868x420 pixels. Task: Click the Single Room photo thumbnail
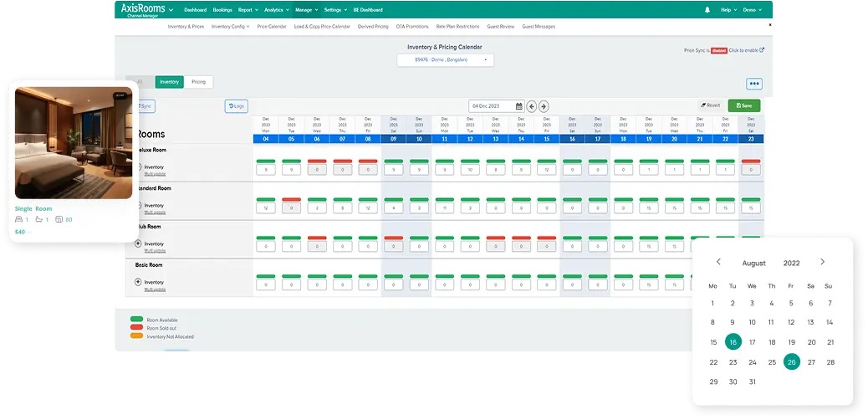[x=74, y=142]
